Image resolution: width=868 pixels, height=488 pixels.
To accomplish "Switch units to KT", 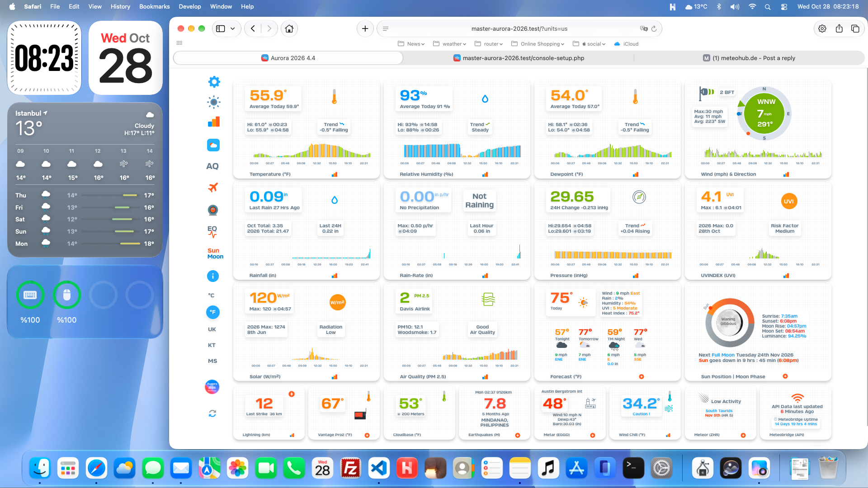I will [212, 345].
